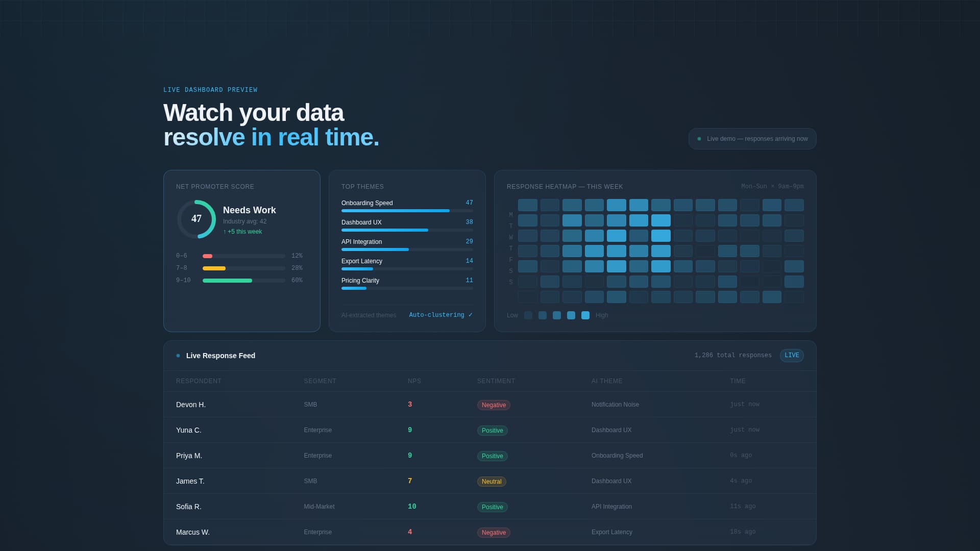Sort by the TIME column header

(x=738, y=381)
